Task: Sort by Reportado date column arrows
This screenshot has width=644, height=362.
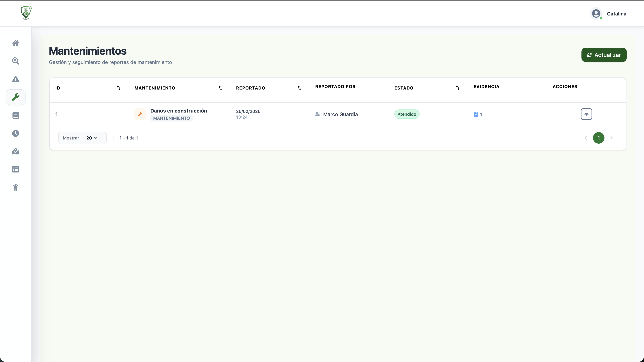Action: pos(299,88)
